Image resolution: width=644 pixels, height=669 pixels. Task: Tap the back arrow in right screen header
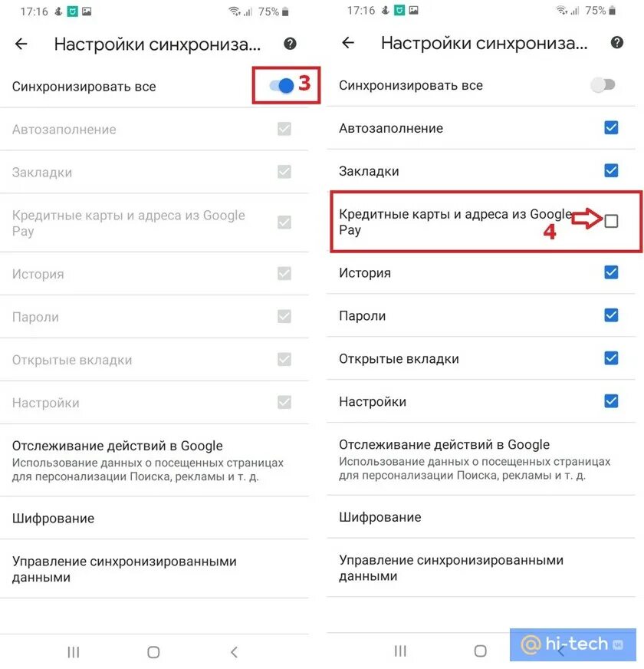pos(348,43)
